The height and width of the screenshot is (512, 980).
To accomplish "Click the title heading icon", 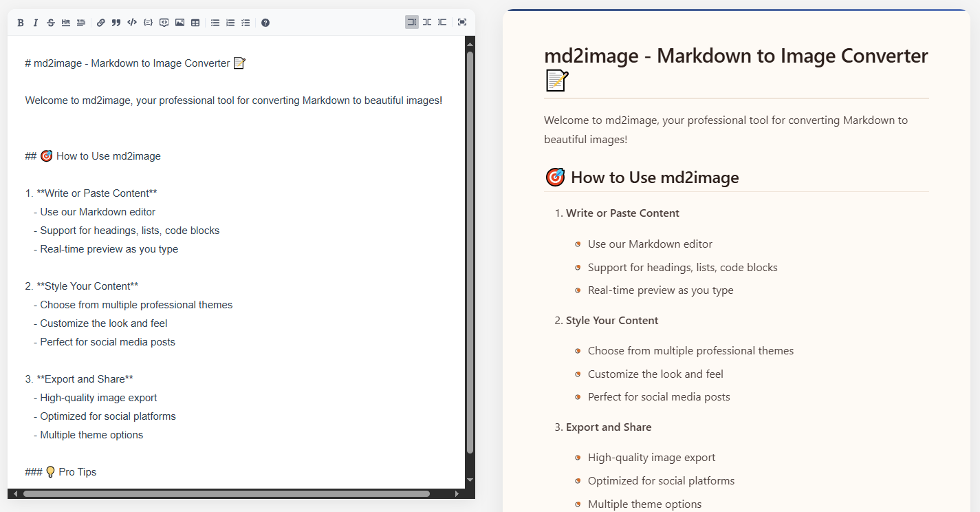I will click(x=81, y=23).
